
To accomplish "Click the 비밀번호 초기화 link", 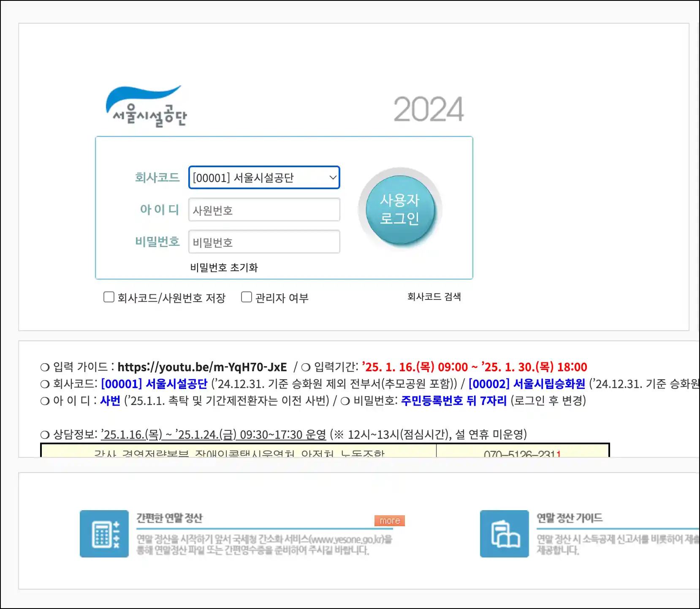I will point(224,267).
